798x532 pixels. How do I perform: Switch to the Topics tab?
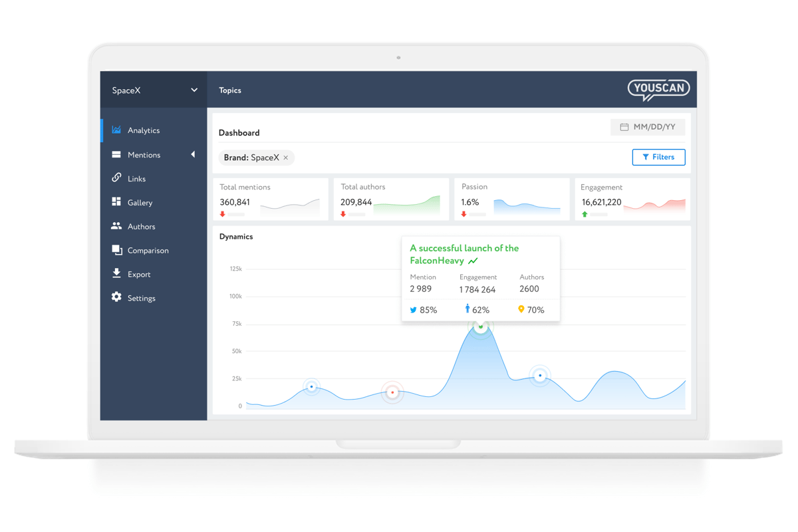229,90
